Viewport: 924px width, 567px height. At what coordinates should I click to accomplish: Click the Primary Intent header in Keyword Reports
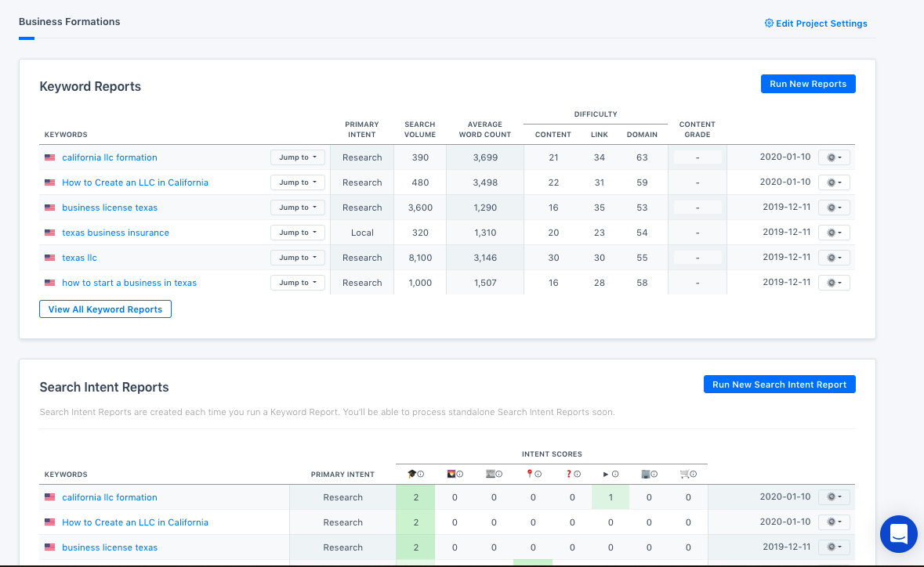coord(362,129)
